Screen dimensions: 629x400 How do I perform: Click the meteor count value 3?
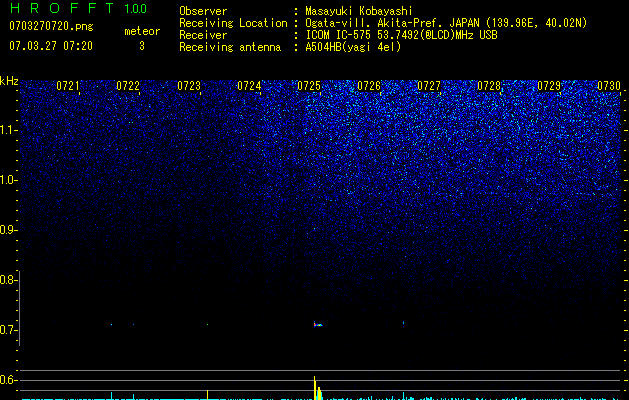pyautogui.click(x=142, y=46)
